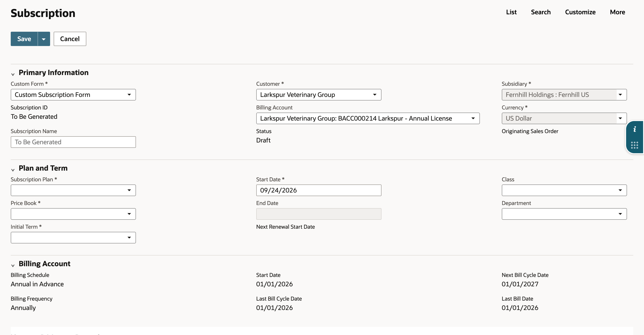644x335 pixels.
Task: Click the Last Bill Date value 01/01/2026
Action: [520, 308]
